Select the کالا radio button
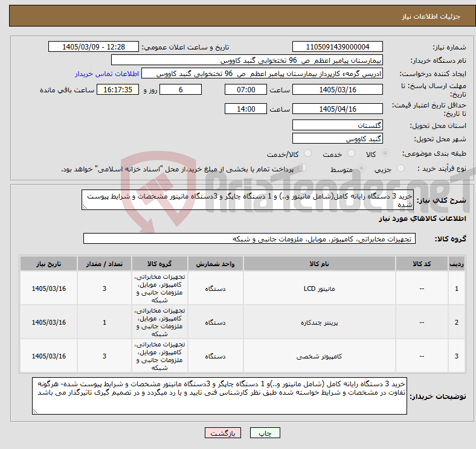This screenshot has width=476, height=449. [385, 153]
